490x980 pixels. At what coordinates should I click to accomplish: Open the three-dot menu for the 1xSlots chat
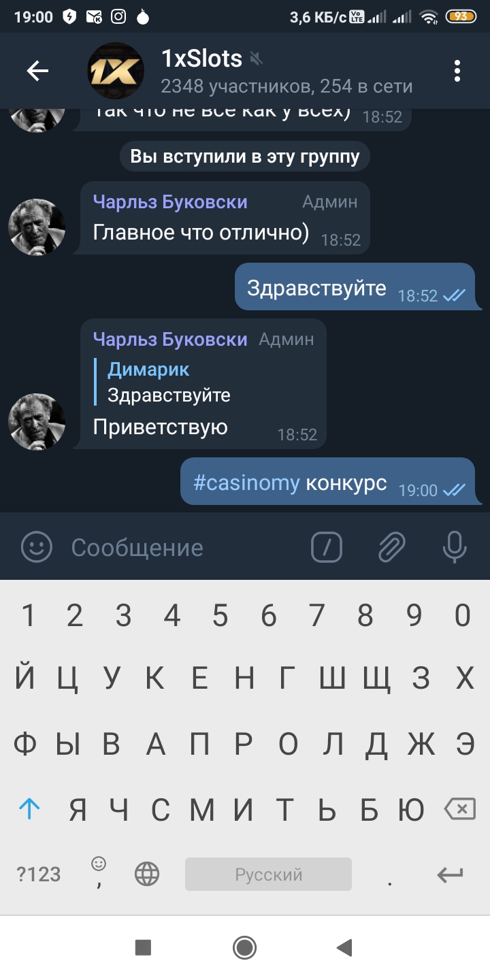(457, 71)
